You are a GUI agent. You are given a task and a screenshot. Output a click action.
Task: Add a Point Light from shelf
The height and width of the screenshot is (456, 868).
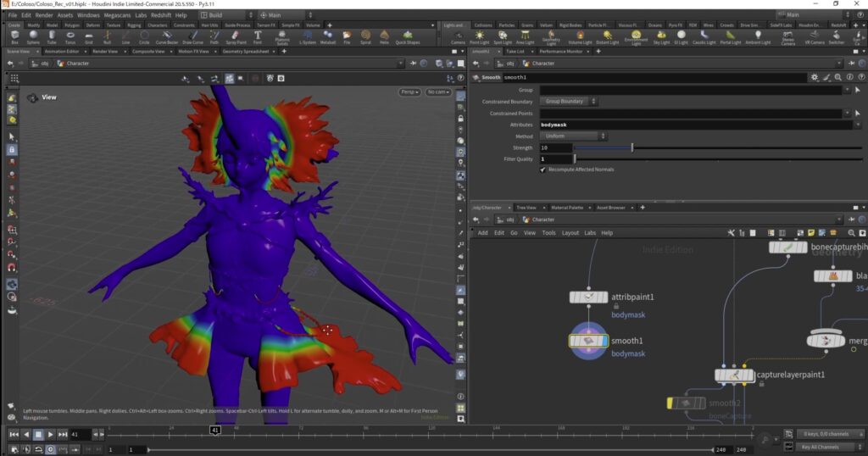(479, 36)
